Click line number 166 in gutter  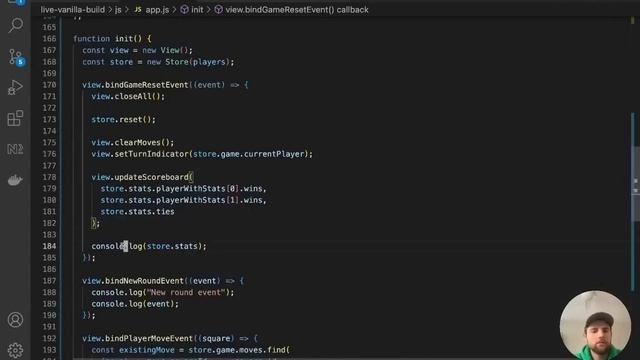click(49, 39)
